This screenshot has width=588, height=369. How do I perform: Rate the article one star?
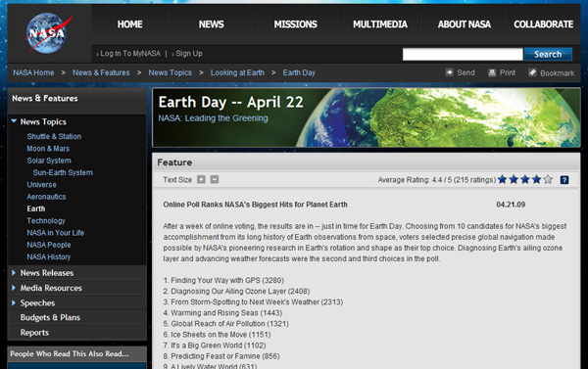502,179
